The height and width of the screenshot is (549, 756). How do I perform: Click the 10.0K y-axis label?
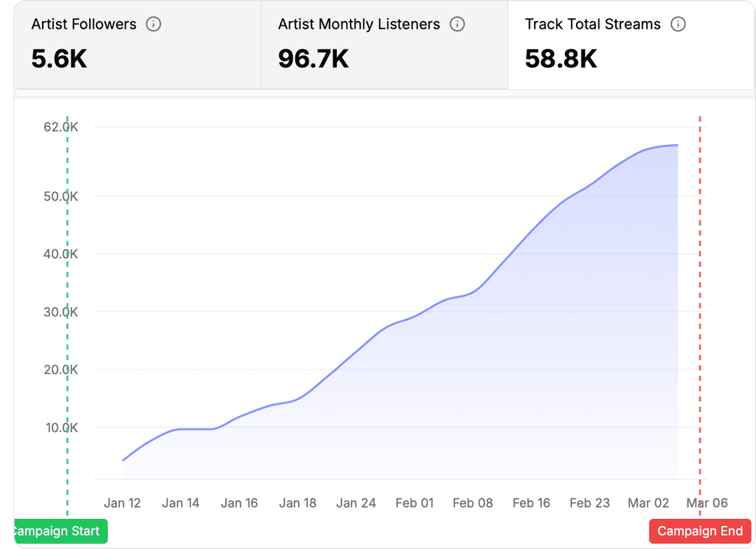60,427
